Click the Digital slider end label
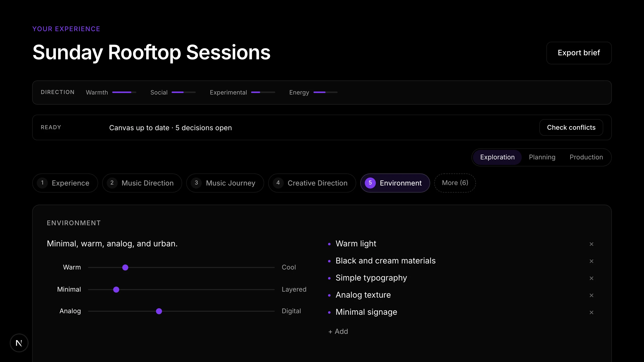644x362 pixels. tap(291, 311)
